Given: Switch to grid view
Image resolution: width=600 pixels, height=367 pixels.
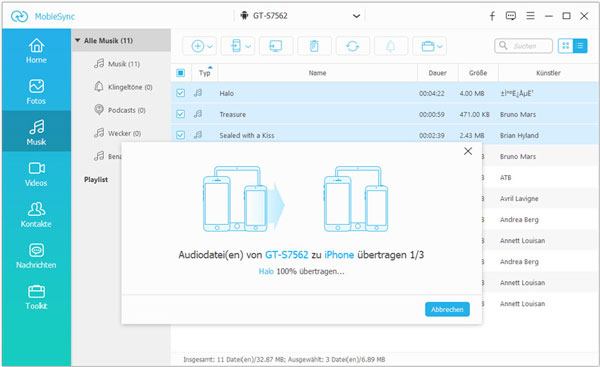Looking at the screenshot, I should pos(566,46).
